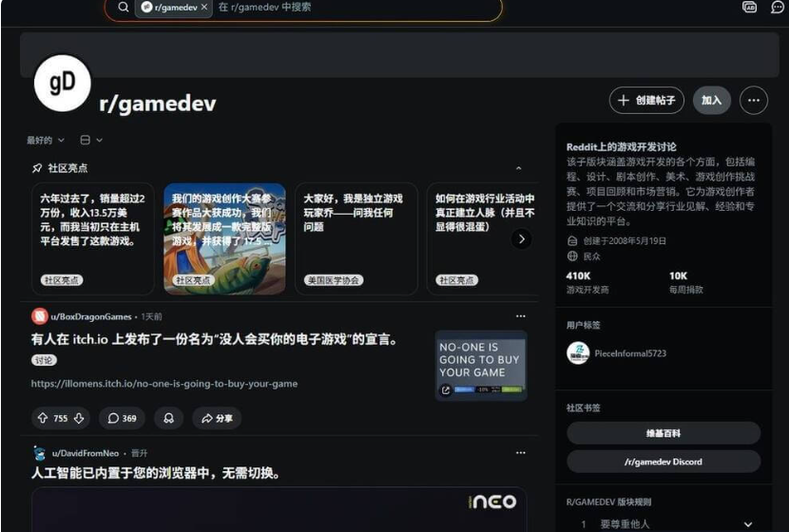Open the advertise icon in top bar
The height and width of the screenshot is (532, 789).
[x=749, y=7]
